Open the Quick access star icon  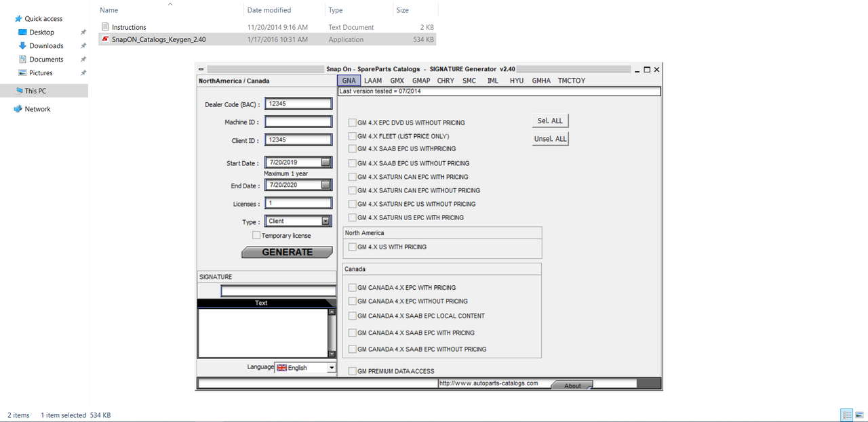coord(18,19)
